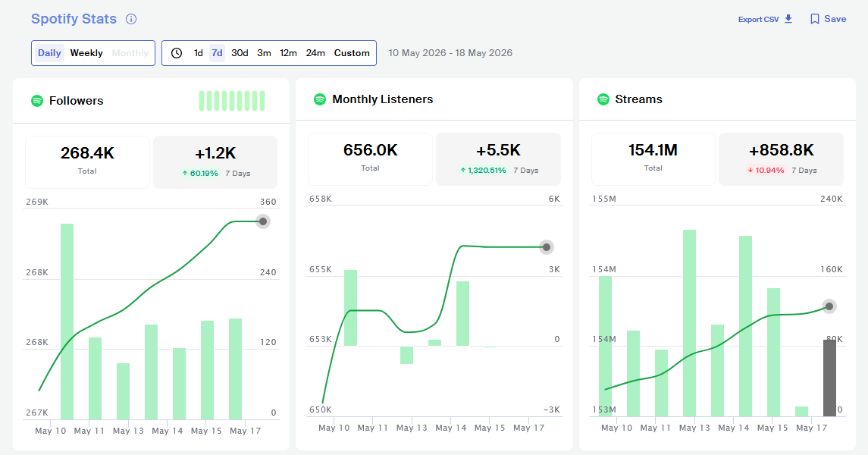
Task: Click the 60.19% followers change badge
Action: (200, 173)
